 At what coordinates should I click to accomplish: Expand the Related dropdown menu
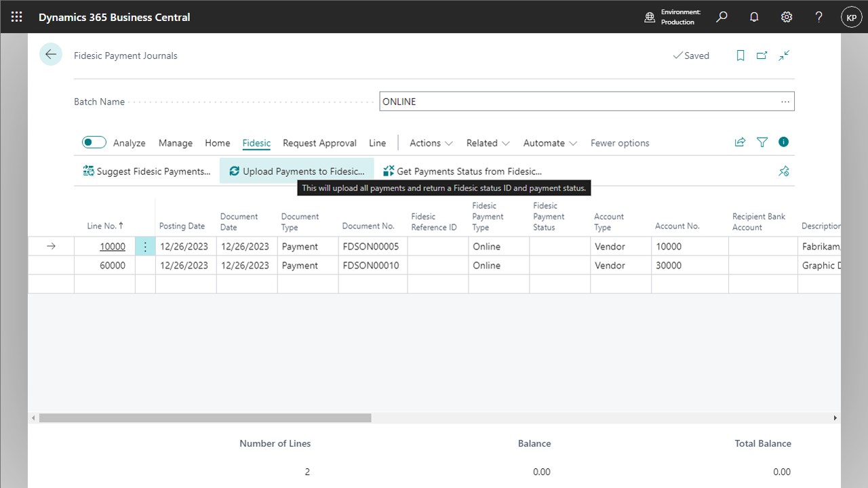coord(488,143)
